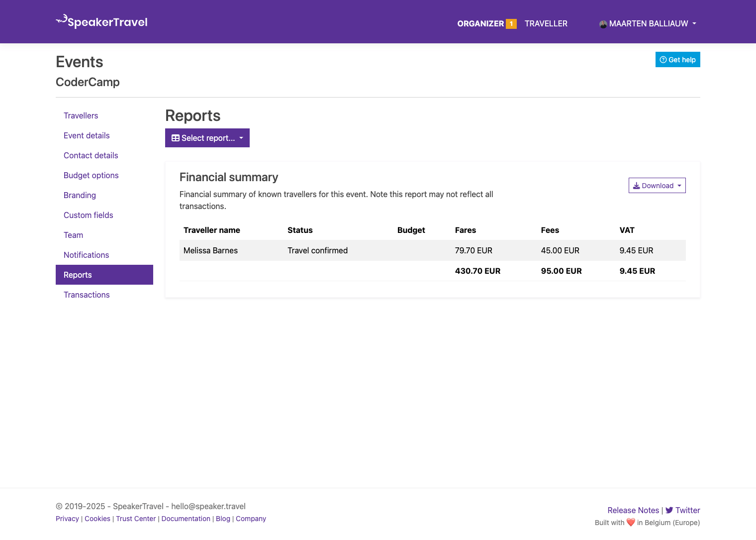Viewport: 756px width, 540px height.
Task: Click the heart icon in the footer
Action: pos(630,523)
